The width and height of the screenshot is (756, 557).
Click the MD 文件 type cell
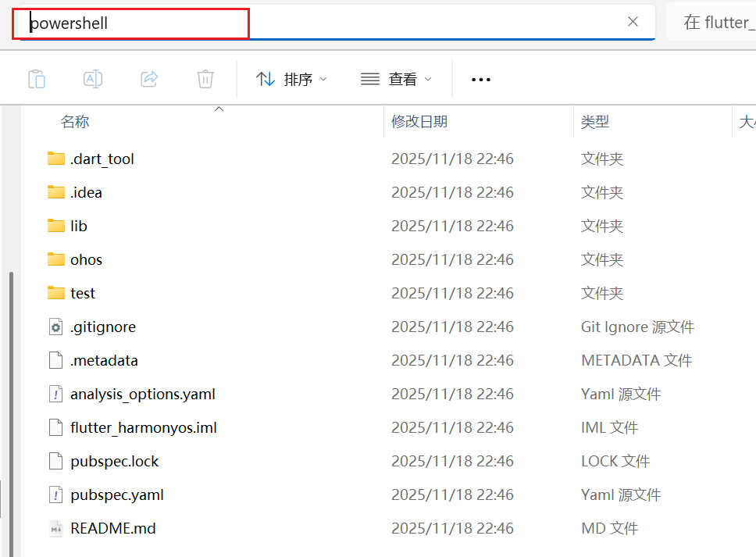click(x=609, y=529)
